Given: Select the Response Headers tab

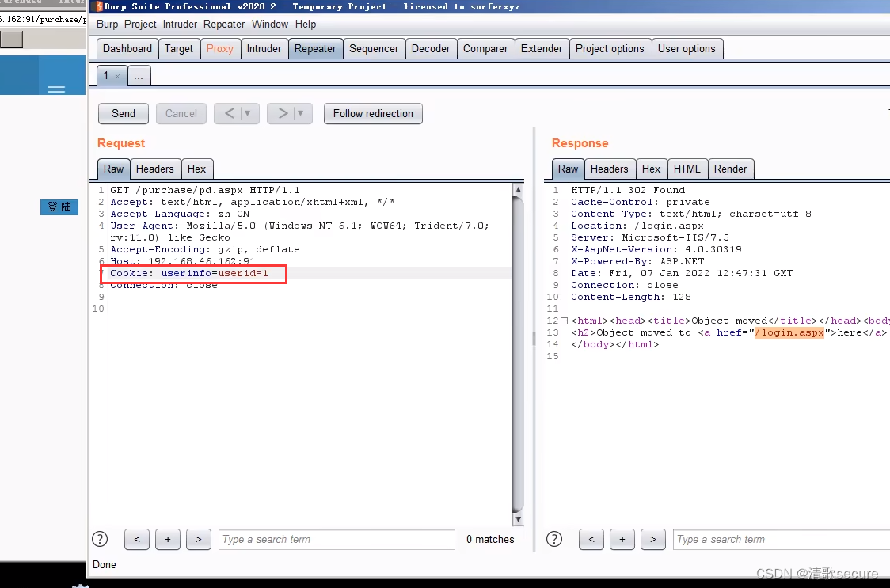Looking at the screenshot, I should (609, 169).
